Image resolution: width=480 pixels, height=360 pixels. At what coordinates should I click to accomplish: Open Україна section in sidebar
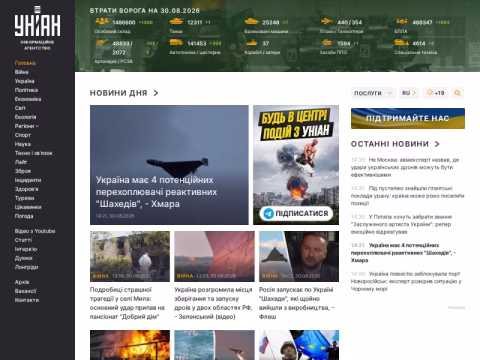point(24,81)
